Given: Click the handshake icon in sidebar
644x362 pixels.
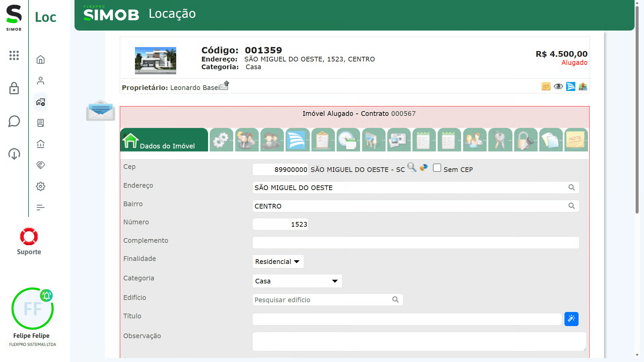Looking at the screenshot, I should tap(41, 165).
